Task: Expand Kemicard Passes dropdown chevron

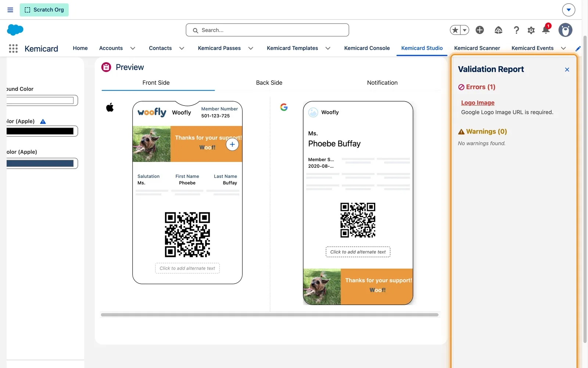Action: coord(251,48)
